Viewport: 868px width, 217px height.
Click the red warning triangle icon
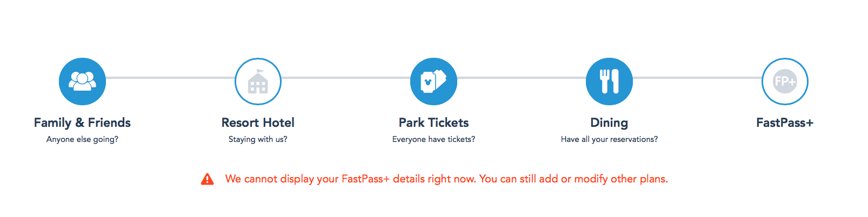pos(207,179)
